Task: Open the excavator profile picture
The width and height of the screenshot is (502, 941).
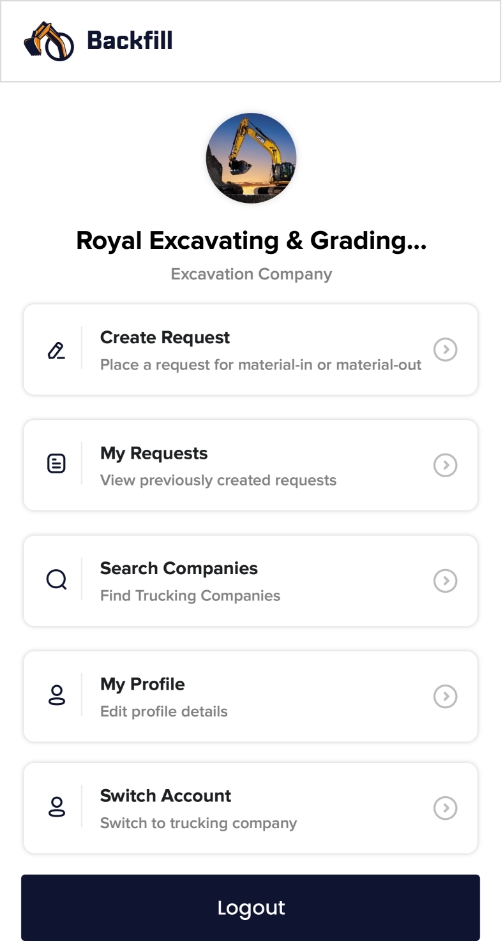Action: point(251,158)
